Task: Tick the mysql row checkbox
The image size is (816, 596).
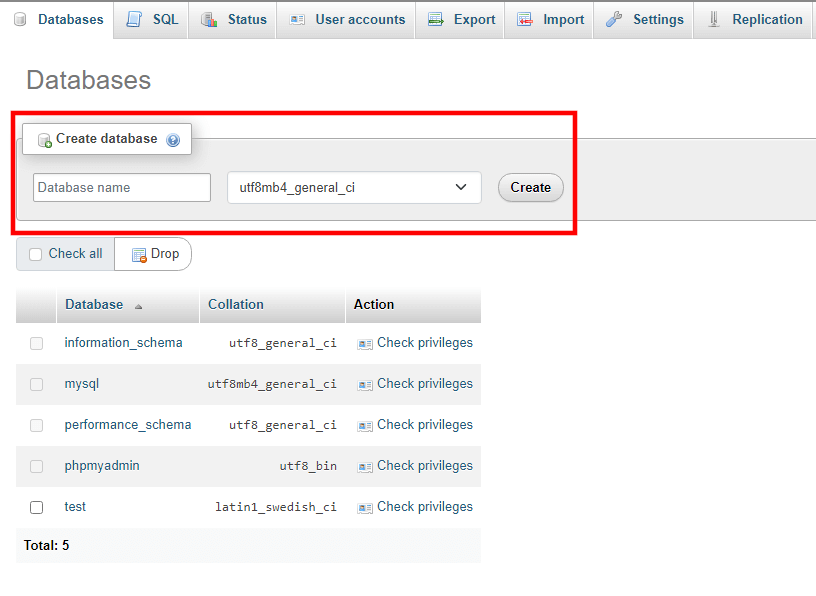Action: 36,385
